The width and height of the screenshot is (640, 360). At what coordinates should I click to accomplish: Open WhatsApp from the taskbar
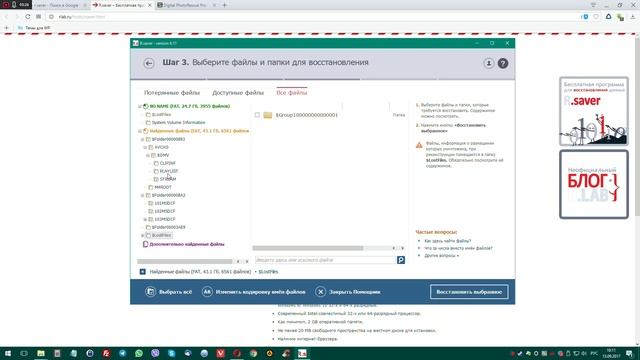[x=139, y=353]
